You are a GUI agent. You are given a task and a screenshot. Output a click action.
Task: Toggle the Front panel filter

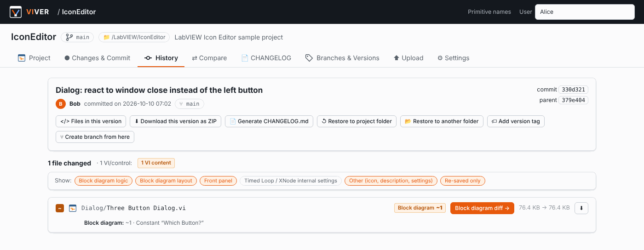(x=218, y=181)
